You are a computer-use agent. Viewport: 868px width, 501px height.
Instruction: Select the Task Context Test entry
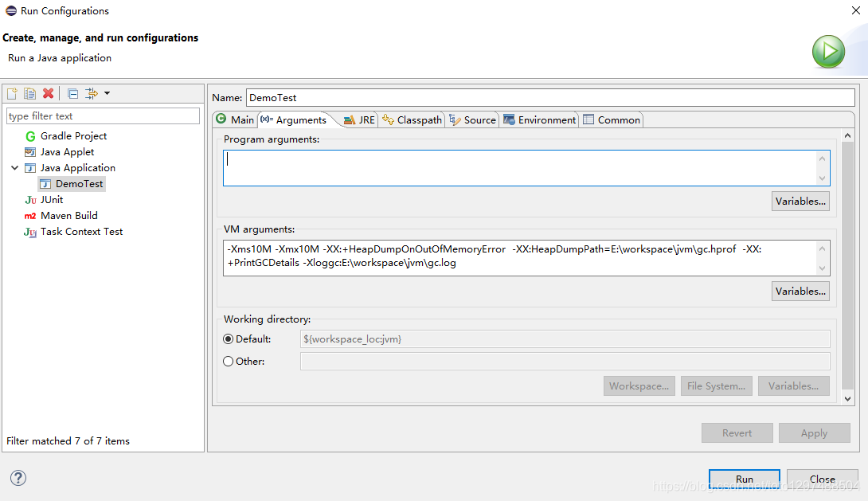click(81, 232)
